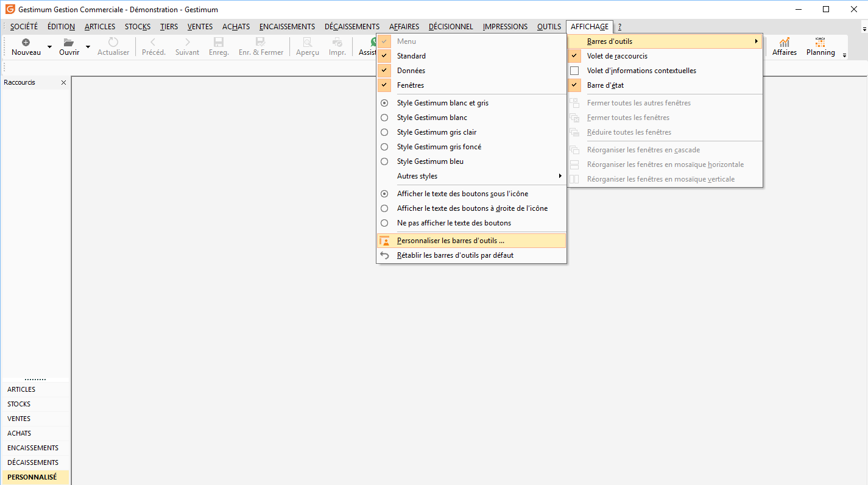Open the DÉCISIONNEL menu
Screen dimensions: 868x485
[451, 27]
